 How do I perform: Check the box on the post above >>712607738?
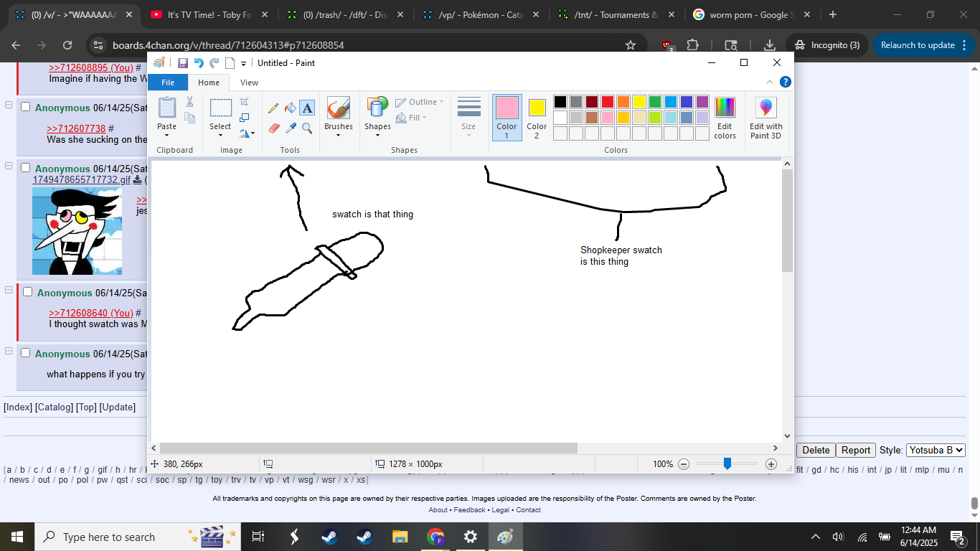[x=25, y=107]
